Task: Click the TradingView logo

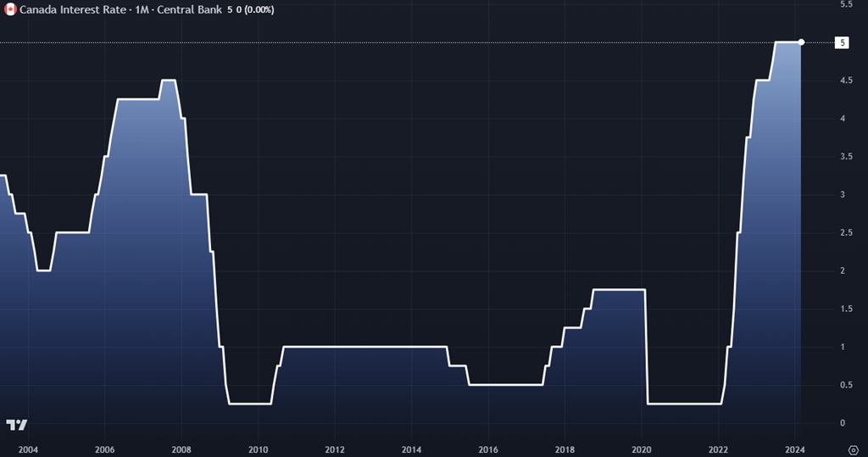Action: coord(16,425)
